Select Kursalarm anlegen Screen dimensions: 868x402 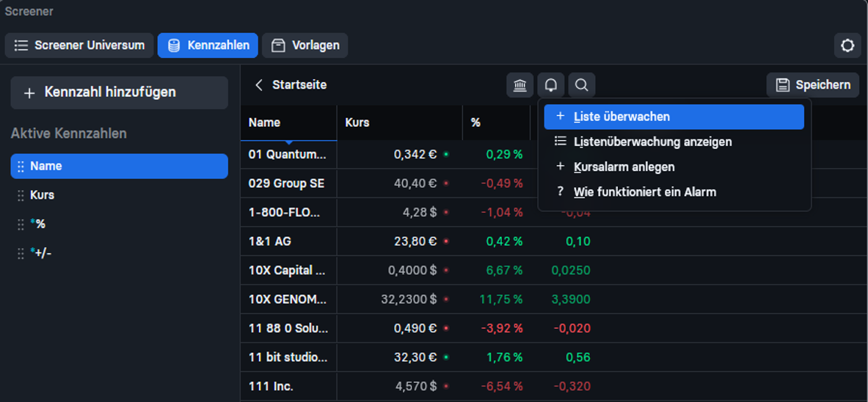(674, 167)
